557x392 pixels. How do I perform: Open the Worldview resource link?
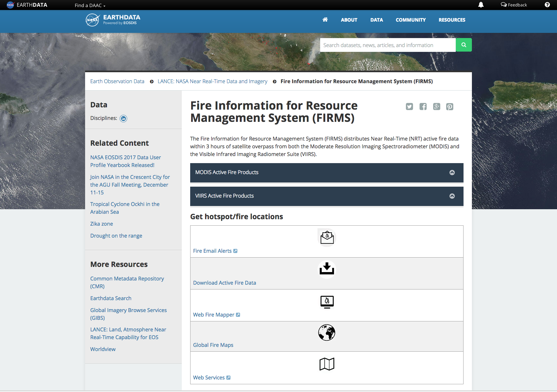click(103, 349)
